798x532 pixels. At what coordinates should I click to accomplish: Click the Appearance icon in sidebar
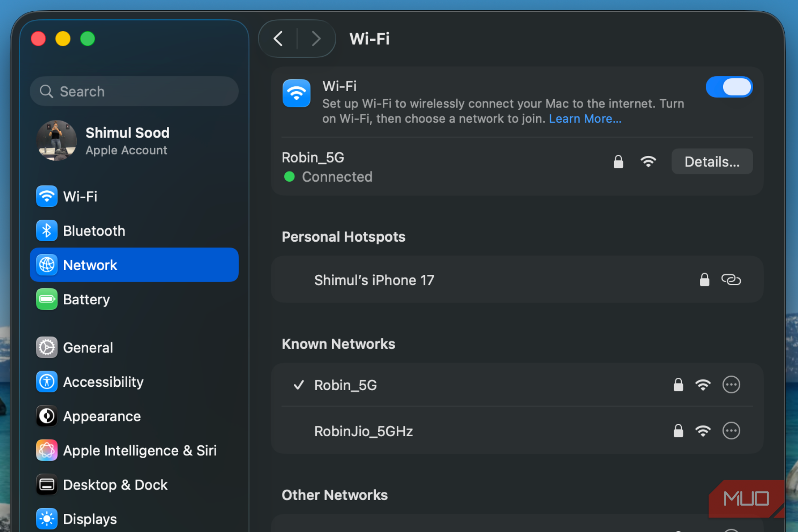pos(47,416)
